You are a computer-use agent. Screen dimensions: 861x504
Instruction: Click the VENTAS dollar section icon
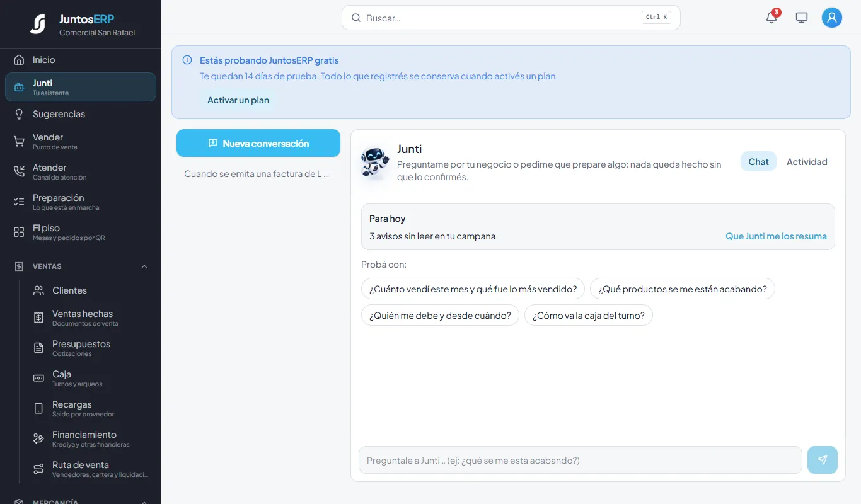point(19,266)
